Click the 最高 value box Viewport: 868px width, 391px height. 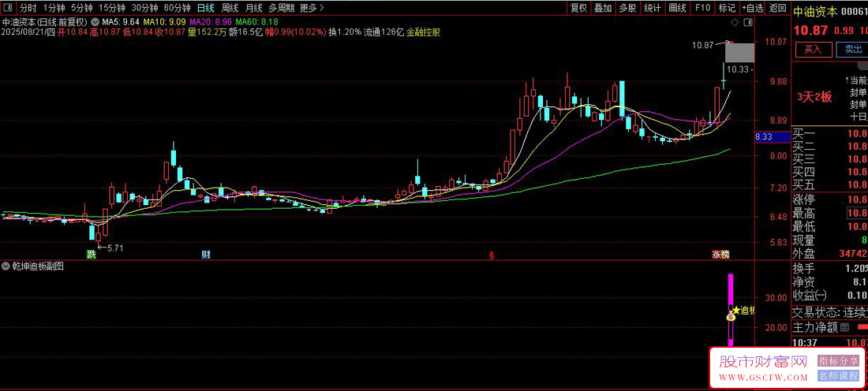pyautogui.click(x=858, y=213)
